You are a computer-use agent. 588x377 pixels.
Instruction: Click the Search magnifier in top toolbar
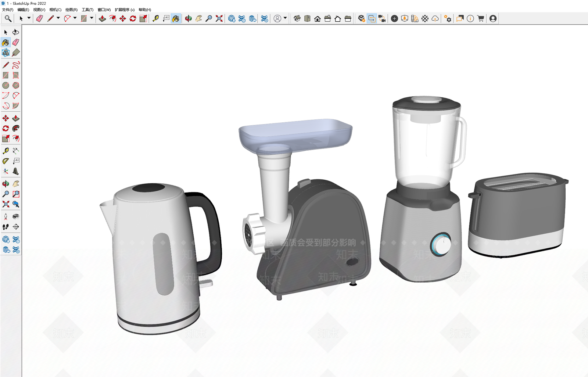(x=8, y=18)
